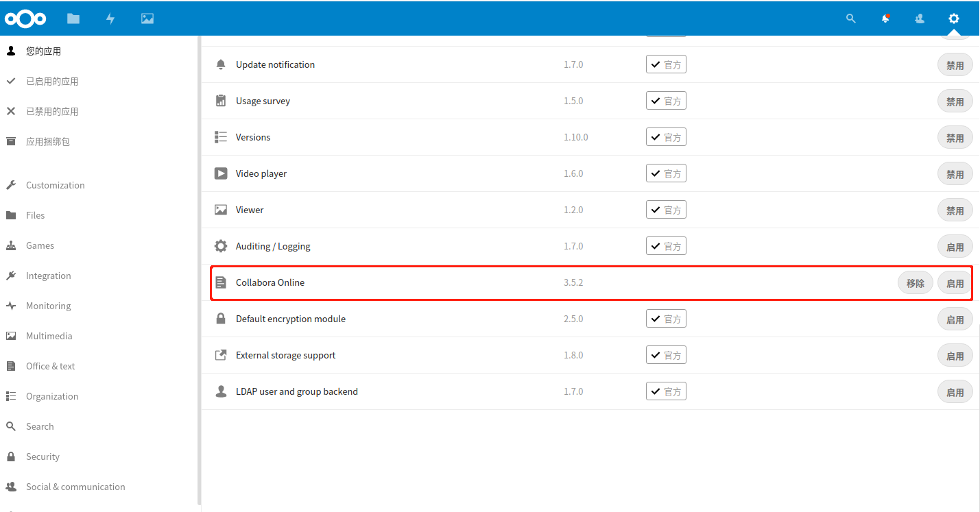This screenshot has height=512, width=980.
Task: Open the Activity app icon
Action: [x=110, y=19]
